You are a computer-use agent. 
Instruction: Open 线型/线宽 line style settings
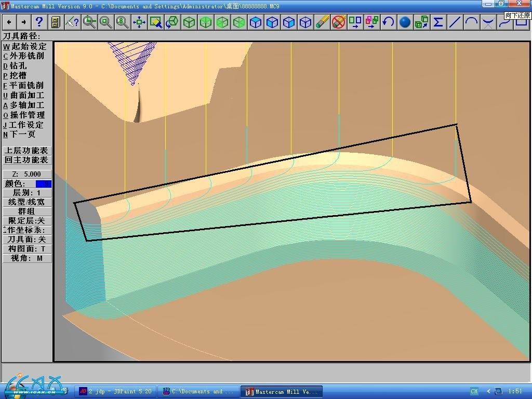pyautogui.click(x=27, y=202)
